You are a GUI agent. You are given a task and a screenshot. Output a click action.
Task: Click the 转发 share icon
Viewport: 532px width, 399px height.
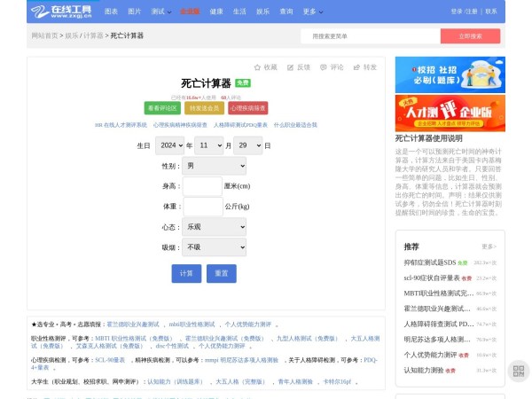(356, 67)
